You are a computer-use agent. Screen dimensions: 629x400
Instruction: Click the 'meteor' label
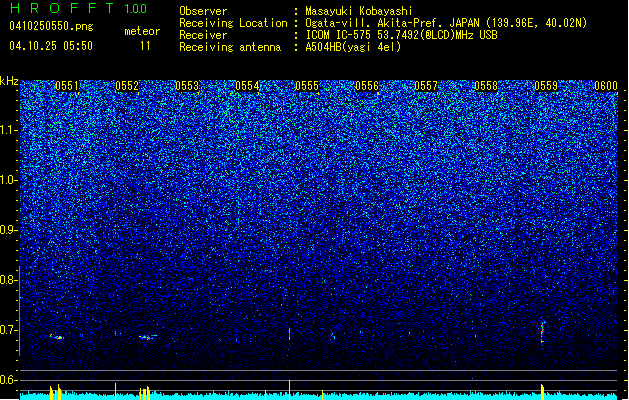tap(142, 31)
